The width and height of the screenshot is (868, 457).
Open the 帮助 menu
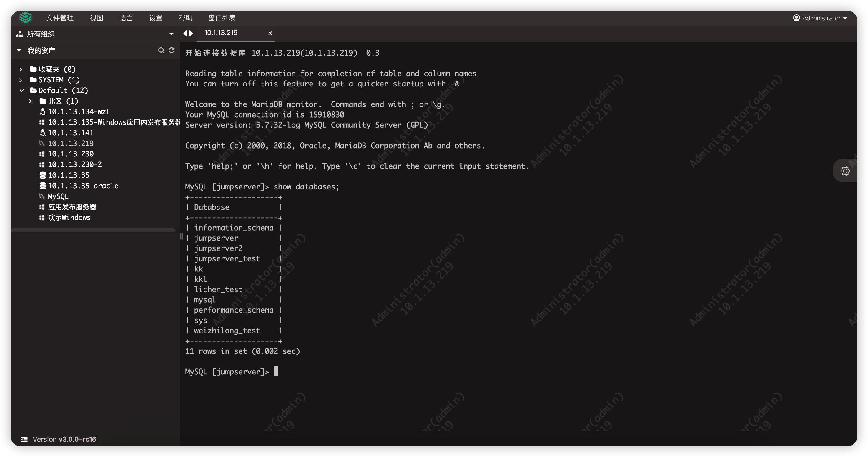point(185,18)
